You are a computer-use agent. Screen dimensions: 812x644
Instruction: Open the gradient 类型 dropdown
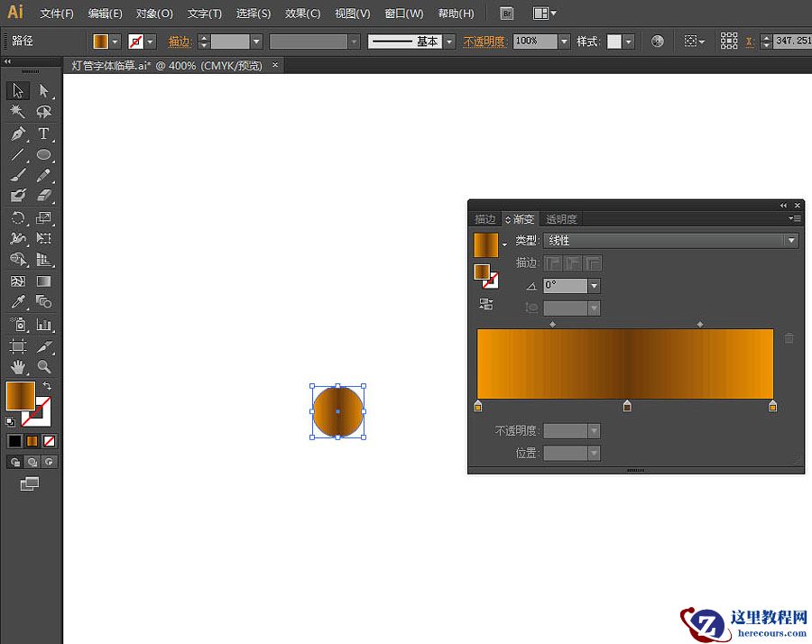[x=791, y=241]
